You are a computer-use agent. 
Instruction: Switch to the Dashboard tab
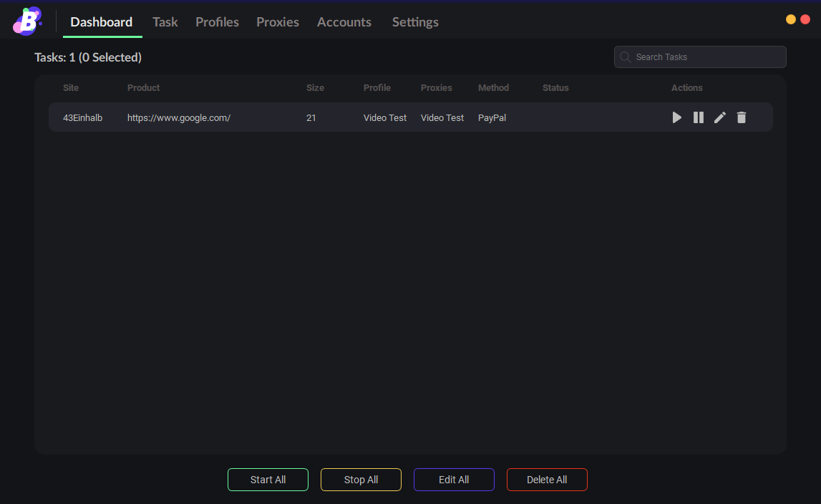coord(102,22)
